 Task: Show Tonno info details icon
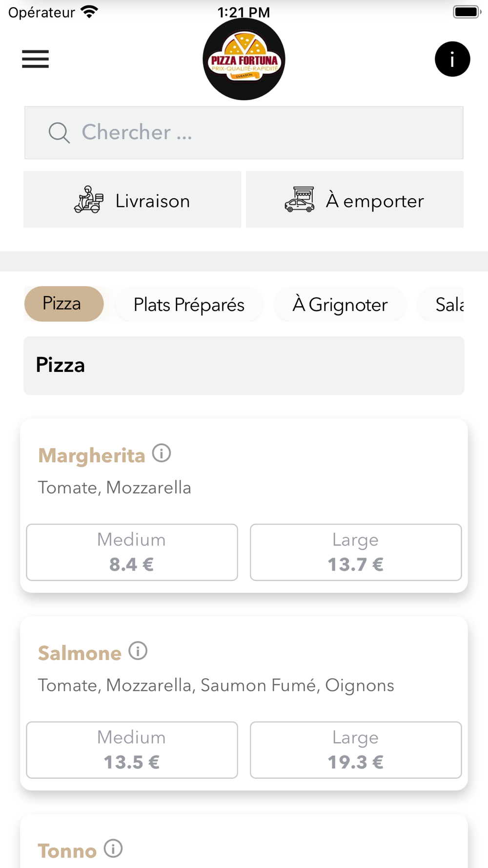click(113, 848)
